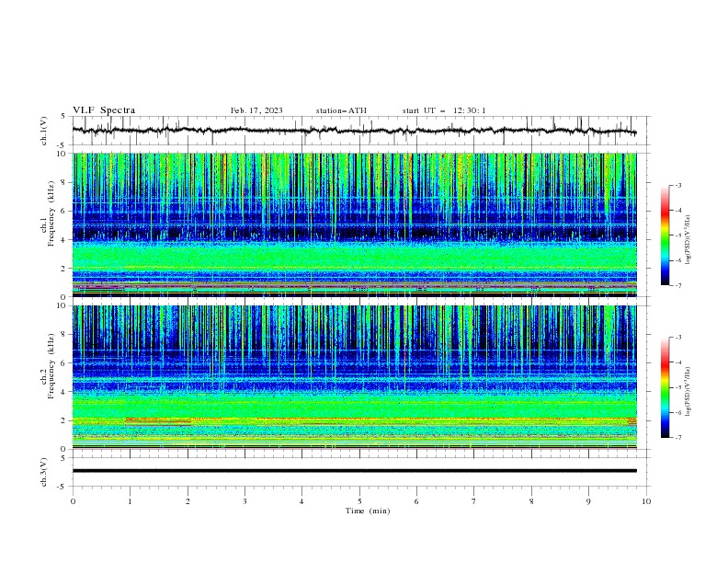Click the "station=ATH" label
The width and height of the screenshot is (728, 563).
point(341,110)
